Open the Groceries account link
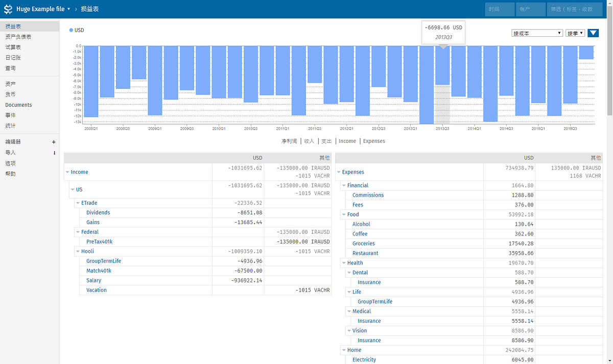The height and width of the screenshot is (364, 613). click(363, 244)
